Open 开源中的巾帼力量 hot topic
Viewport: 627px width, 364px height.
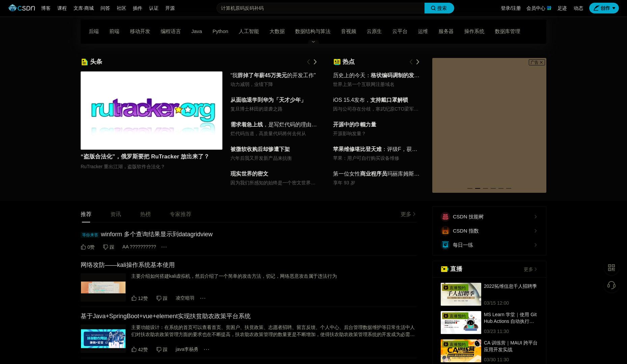[355, 125]
